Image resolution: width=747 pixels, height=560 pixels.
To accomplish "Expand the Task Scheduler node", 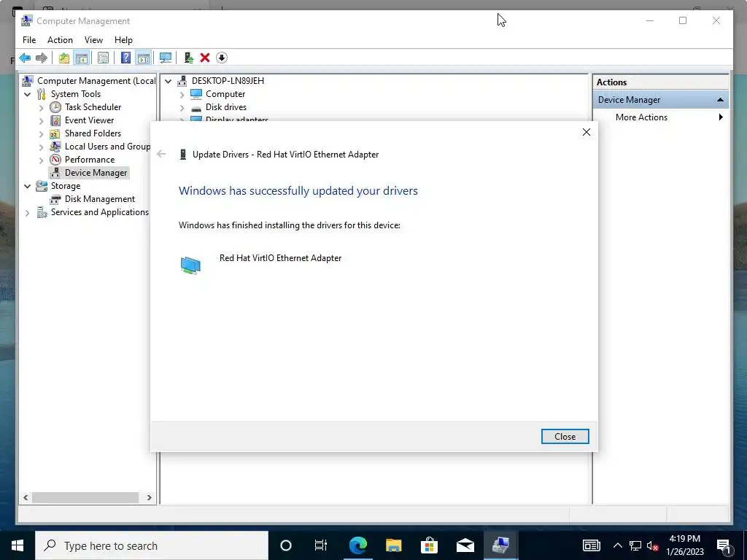I will point(42,108).
